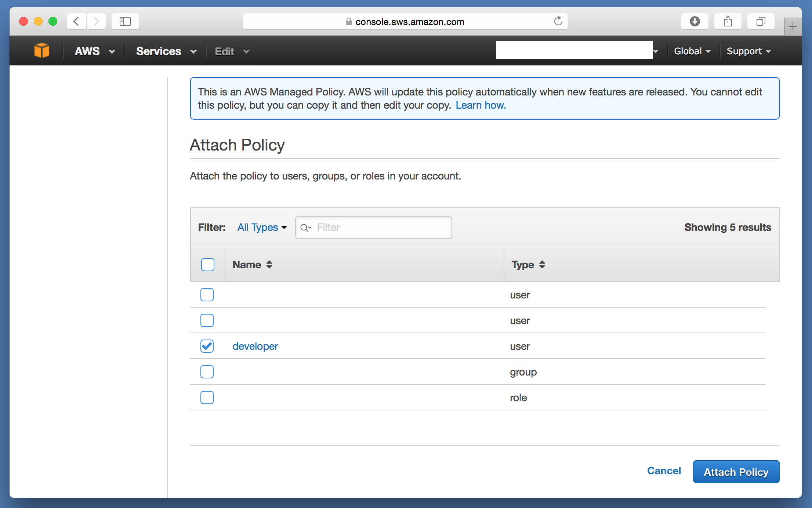Expand the Global region dropdown
Screen dimensions: 812x508
pyautogui.click(x=692, y=51)
